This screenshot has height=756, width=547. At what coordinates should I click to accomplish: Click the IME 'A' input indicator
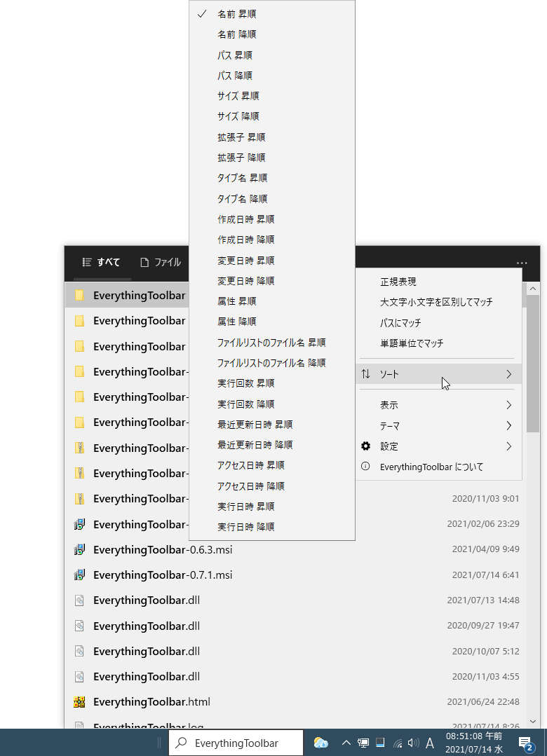pos(430,743)
